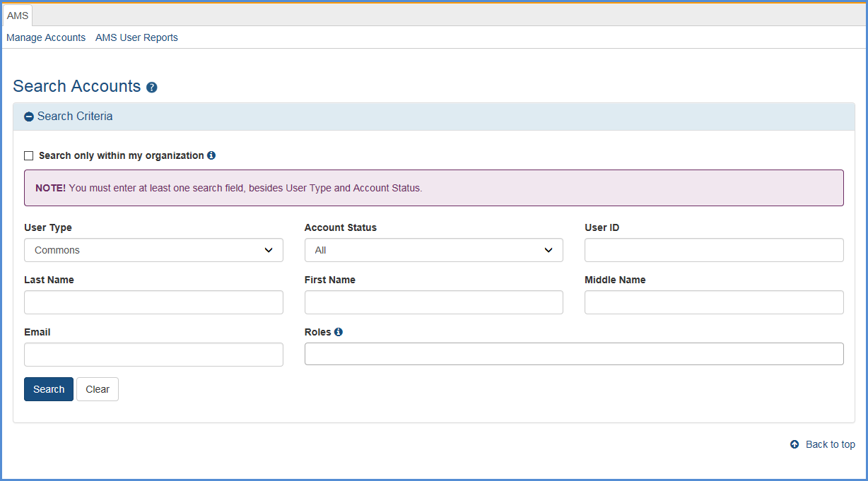
Task: Open the Manage Accounts menu item
Action: (45, 37)
